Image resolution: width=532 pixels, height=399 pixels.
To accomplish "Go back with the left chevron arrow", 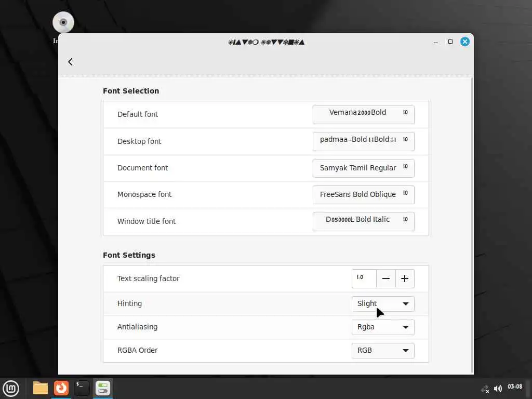I will coord(70,62).
